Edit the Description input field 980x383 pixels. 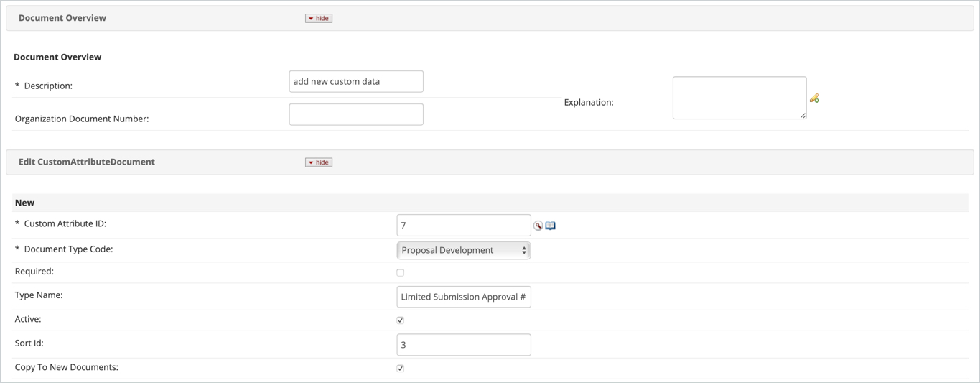(x=356, y=81)
